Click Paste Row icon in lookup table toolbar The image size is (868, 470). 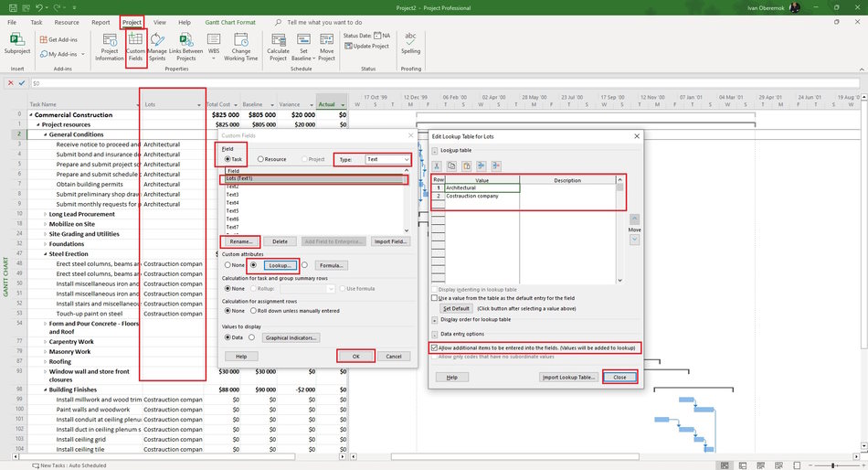coord(467,166)
